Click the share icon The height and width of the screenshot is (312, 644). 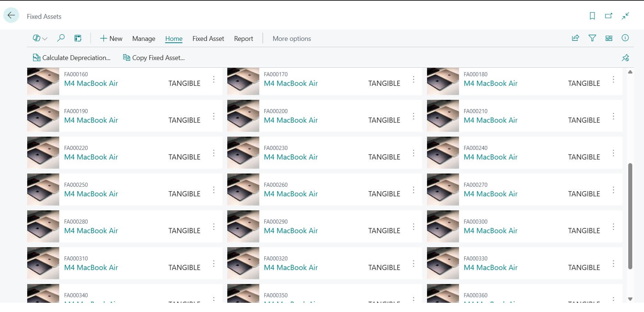[x=575, y=38]
